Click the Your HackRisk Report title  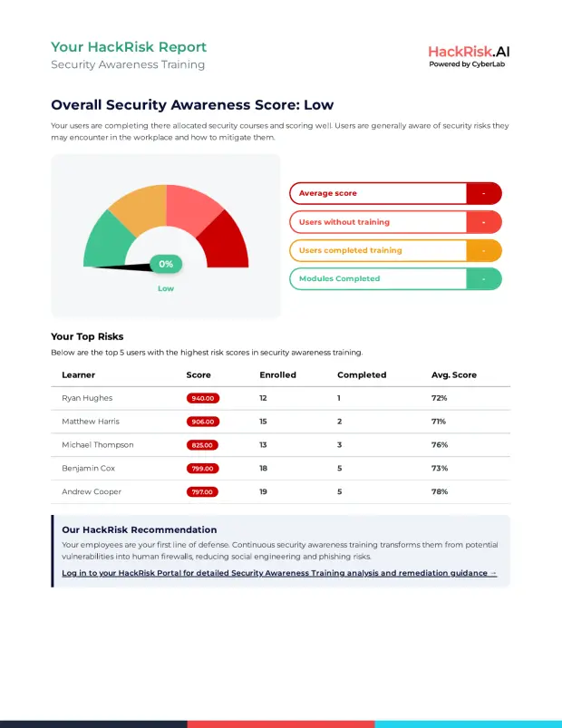(129, 47)
